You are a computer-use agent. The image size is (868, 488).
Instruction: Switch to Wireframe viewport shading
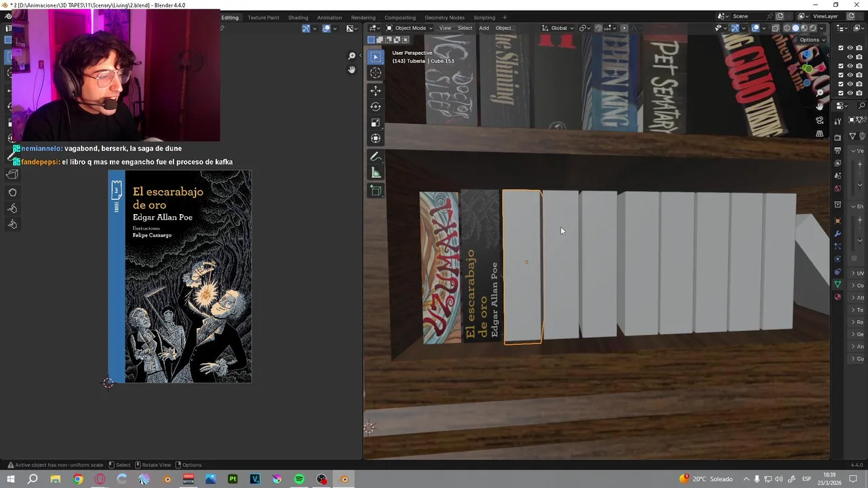787,28
